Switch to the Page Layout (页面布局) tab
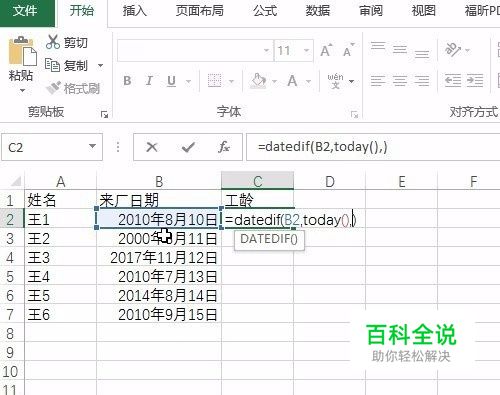 (x=200, y=11)
